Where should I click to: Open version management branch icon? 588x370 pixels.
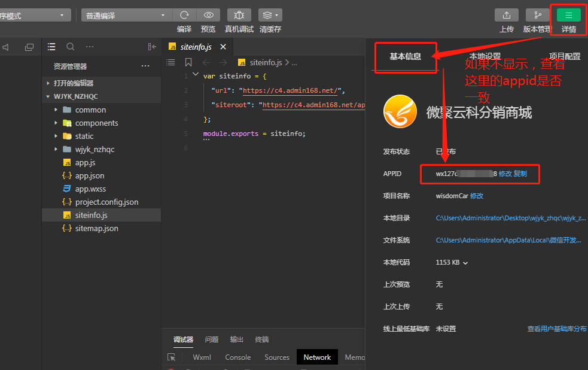click(x=537, y=15)
